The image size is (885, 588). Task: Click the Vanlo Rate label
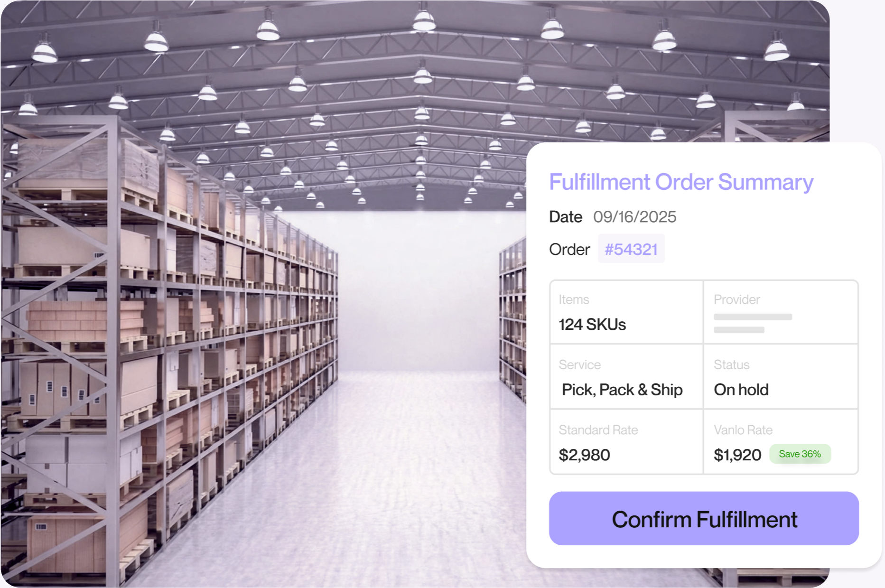coord(743,430)
